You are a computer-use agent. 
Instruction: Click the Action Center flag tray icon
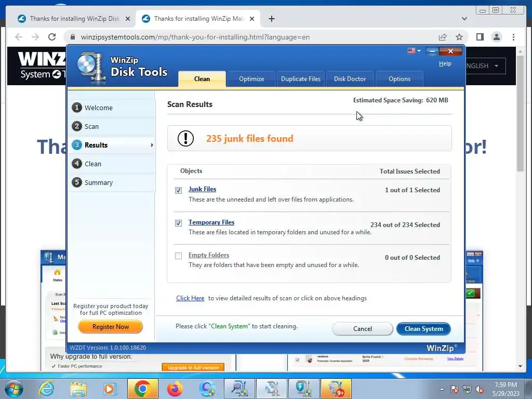(x=455, y=389)
